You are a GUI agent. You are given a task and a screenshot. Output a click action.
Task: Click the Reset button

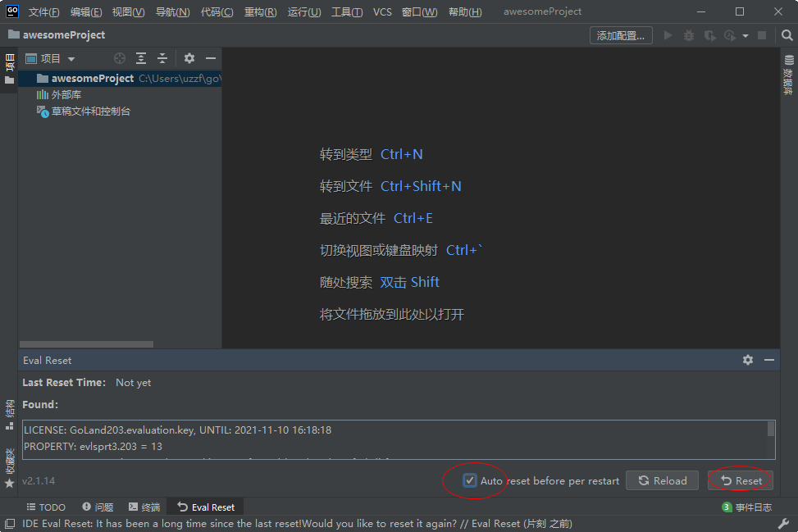[x=741, y=480]
